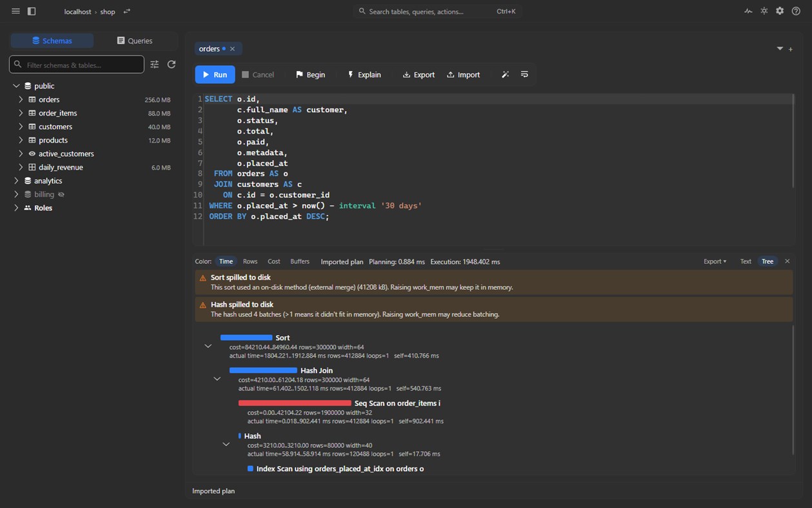Expand the analytics schema
Image resolution: width=812 pixels, height=508 pixels.
[x=16, y=181]
